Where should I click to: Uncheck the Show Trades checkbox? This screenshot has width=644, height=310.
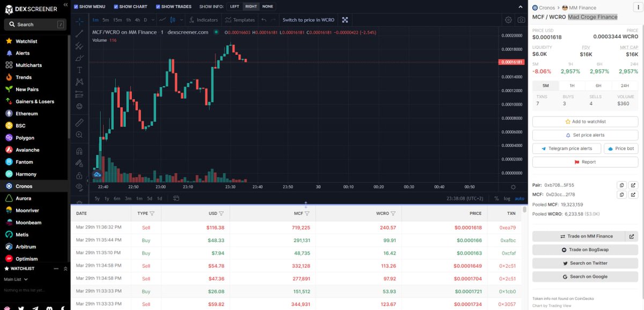(x=158, y=6)
